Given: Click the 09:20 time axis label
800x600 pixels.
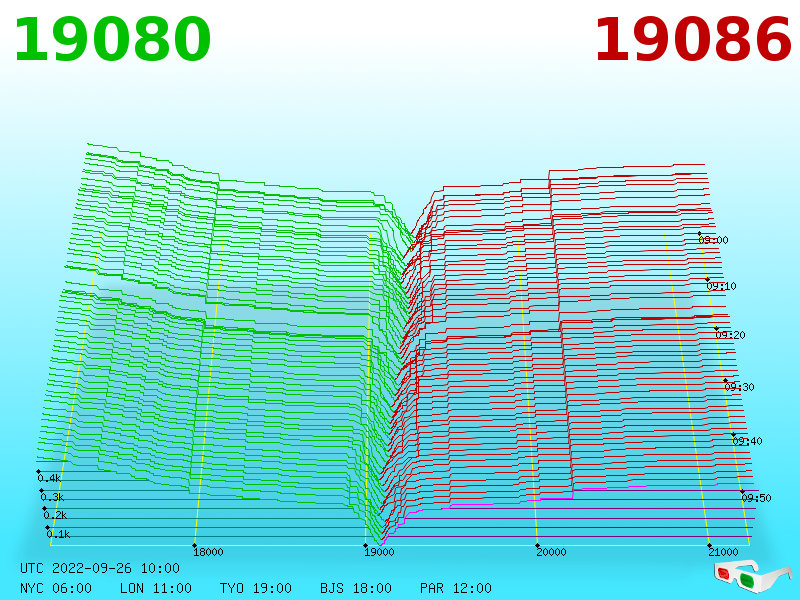Looking at the screenshot, I should coord(730,335).
